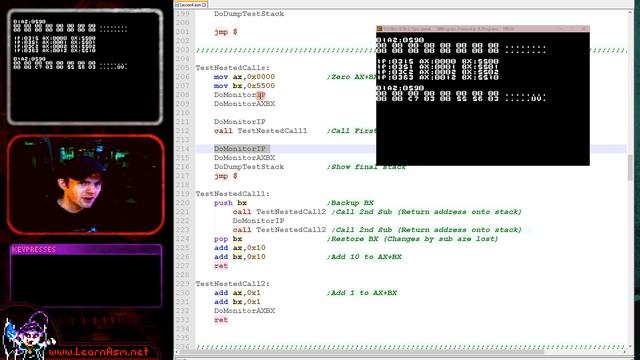Click the 'TestNestedCall1:' label on line 219
The width and height of the screenshot is (640, 360).
pos(233,194)
